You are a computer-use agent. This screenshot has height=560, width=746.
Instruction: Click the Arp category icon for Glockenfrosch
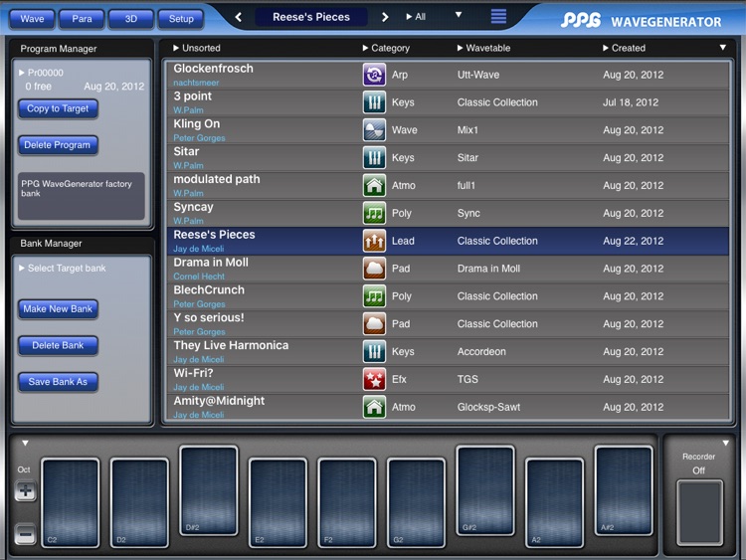[x=374, y=75]
